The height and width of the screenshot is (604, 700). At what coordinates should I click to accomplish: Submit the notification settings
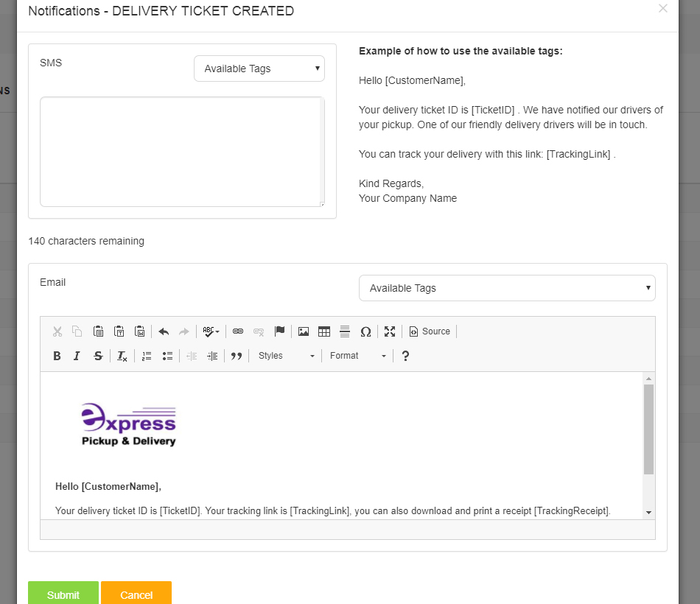63,594
